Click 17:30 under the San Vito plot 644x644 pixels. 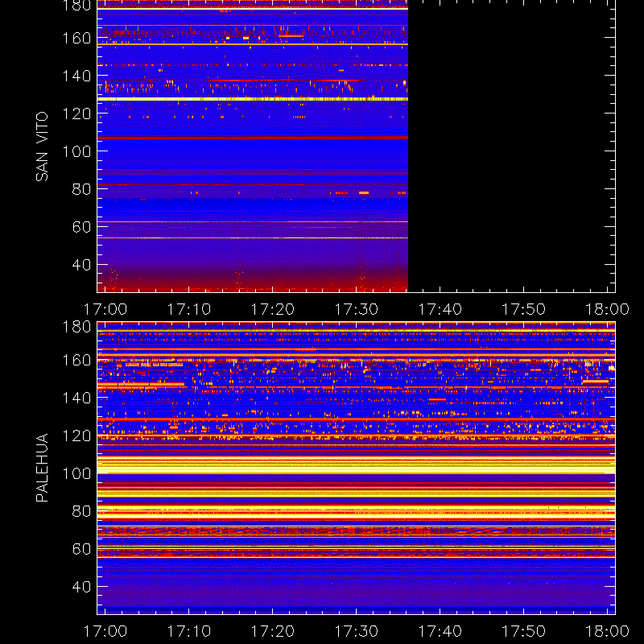(357, 309)
